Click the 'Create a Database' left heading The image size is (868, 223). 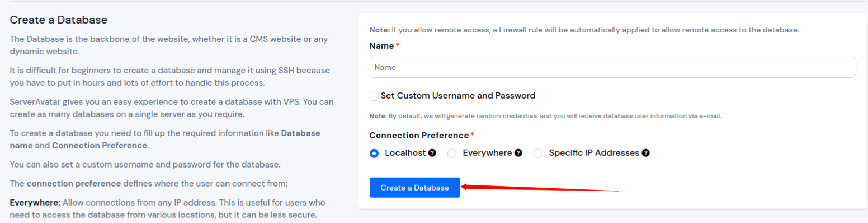click(59, 20)
